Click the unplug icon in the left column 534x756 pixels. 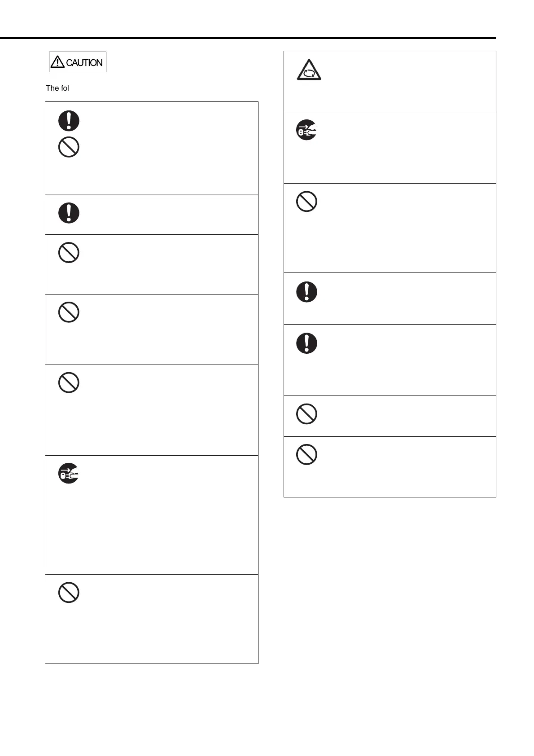coord(69,473)
